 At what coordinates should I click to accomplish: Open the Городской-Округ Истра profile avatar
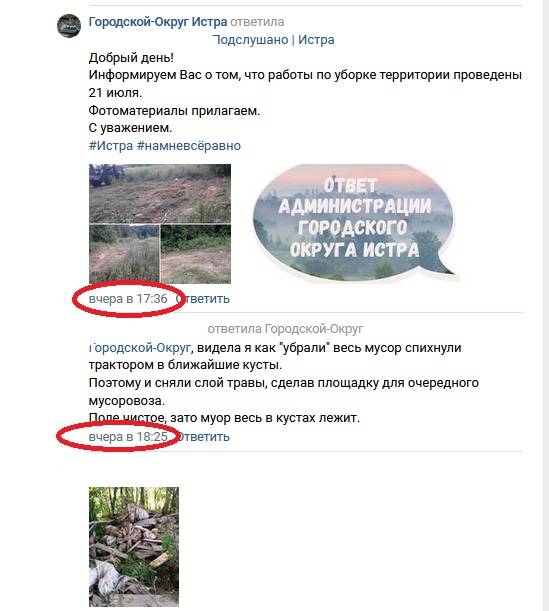[69, 26]
